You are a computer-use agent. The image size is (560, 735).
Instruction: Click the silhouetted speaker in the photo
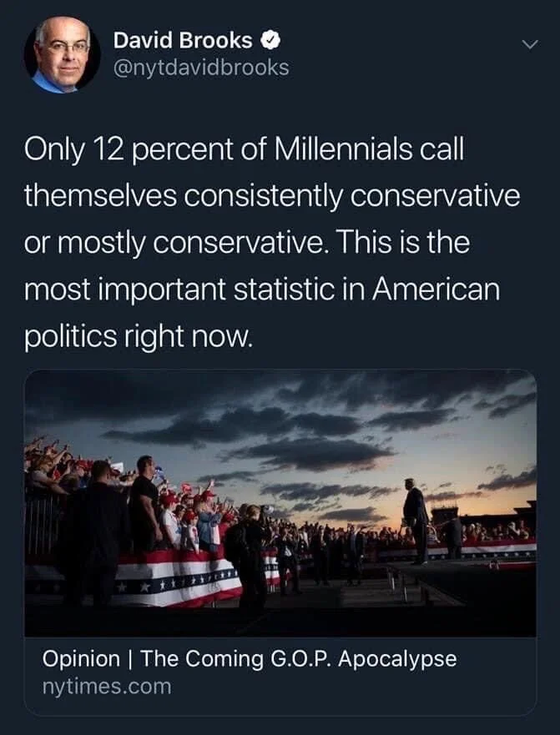[416, 521]
